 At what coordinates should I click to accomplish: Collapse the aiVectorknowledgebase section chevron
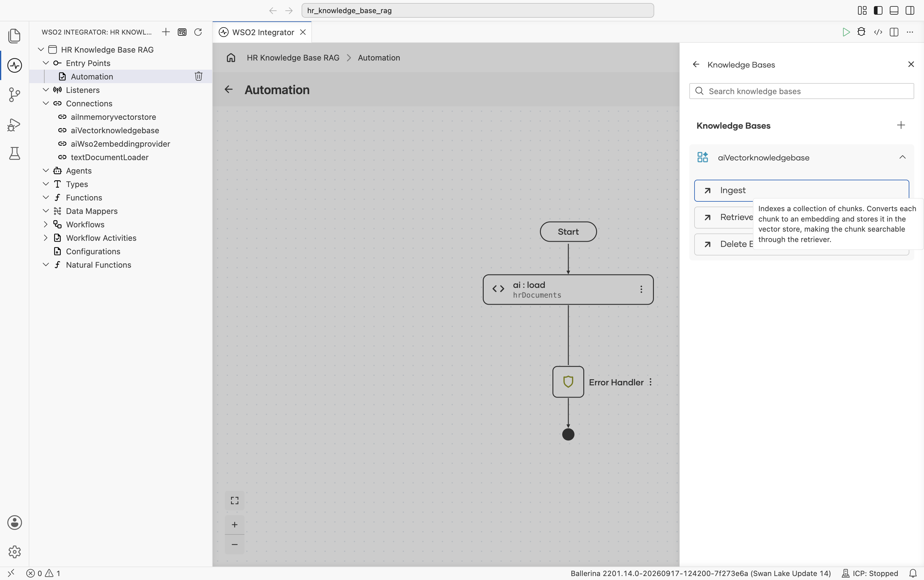coord(902,157)
